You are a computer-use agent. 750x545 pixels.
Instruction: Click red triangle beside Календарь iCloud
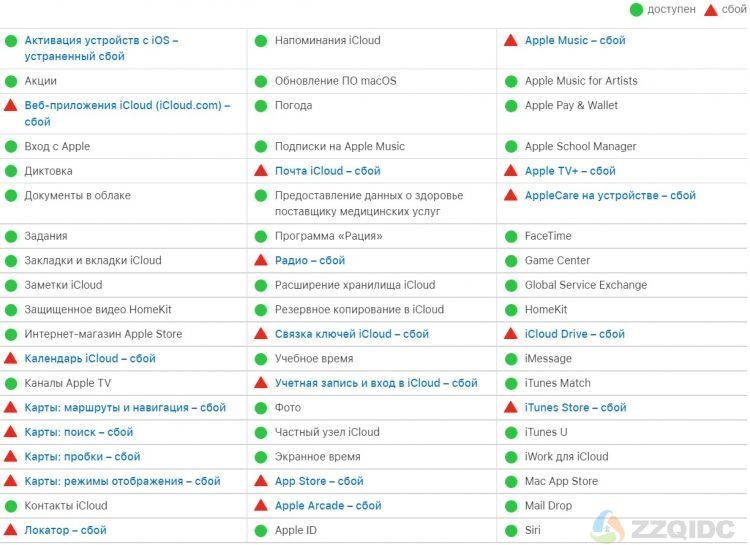coord(11,358)
